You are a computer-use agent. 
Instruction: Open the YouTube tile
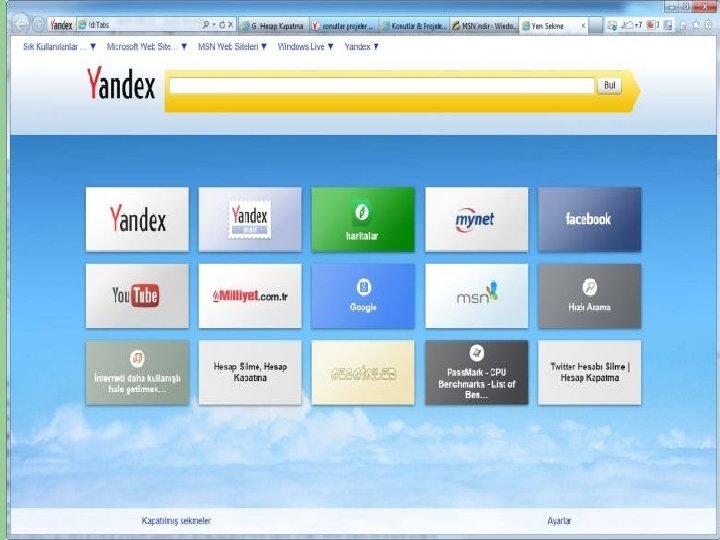tap(137, 296)
